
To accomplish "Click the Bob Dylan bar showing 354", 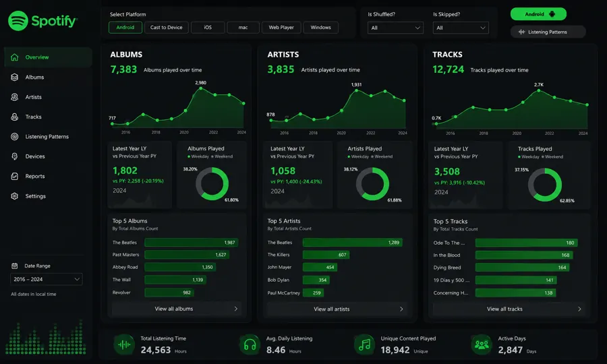I will [x=316, y=280].
